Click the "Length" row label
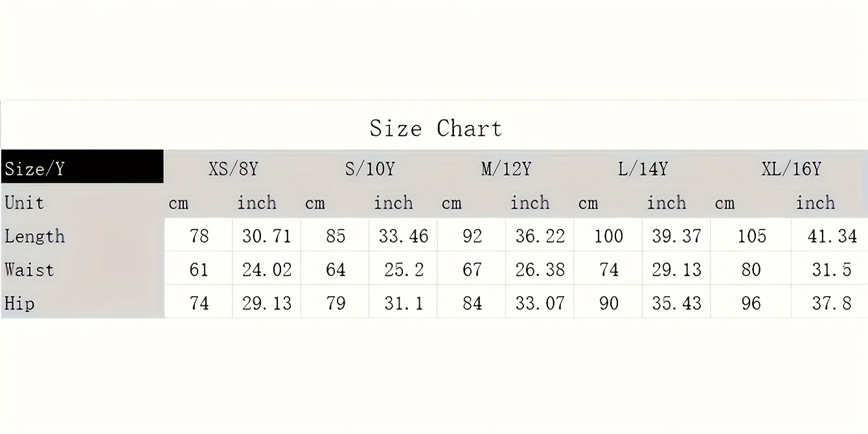The width and height of the screenshot is (868, 434). click(35, 236)
